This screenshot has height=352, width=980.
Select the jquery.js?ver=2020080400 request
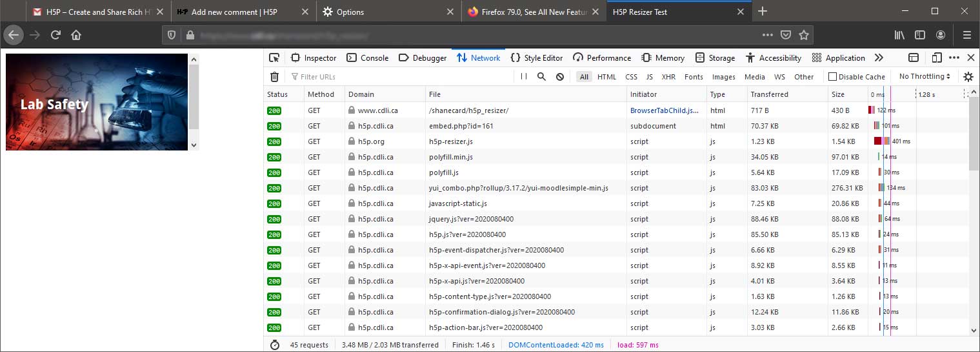coord(616,219)
